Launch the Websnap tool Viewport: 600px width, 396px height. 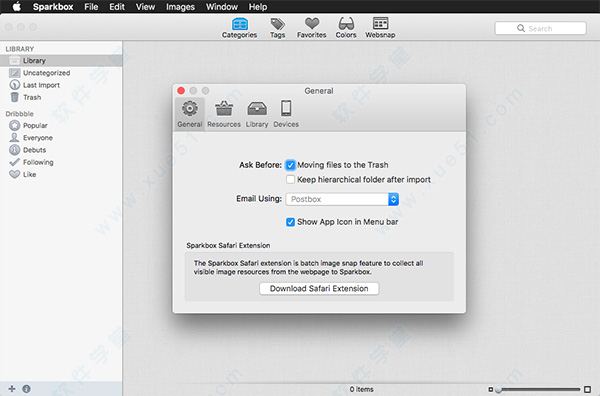[x=380, y=28]
